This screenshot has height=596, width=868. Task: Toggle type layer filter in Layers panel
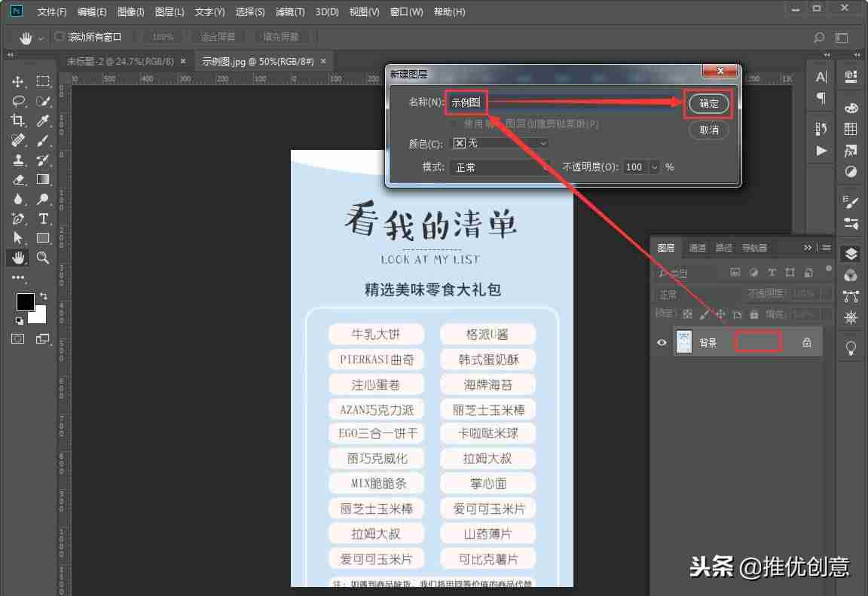click(x=772, y=272)
